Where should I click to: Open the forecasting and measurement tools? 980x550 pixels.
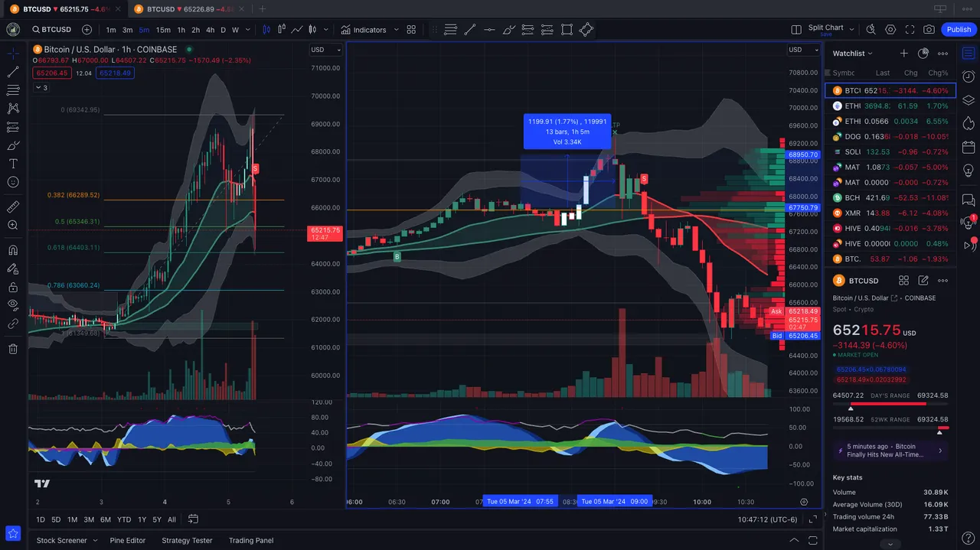(x=13, y=127)
